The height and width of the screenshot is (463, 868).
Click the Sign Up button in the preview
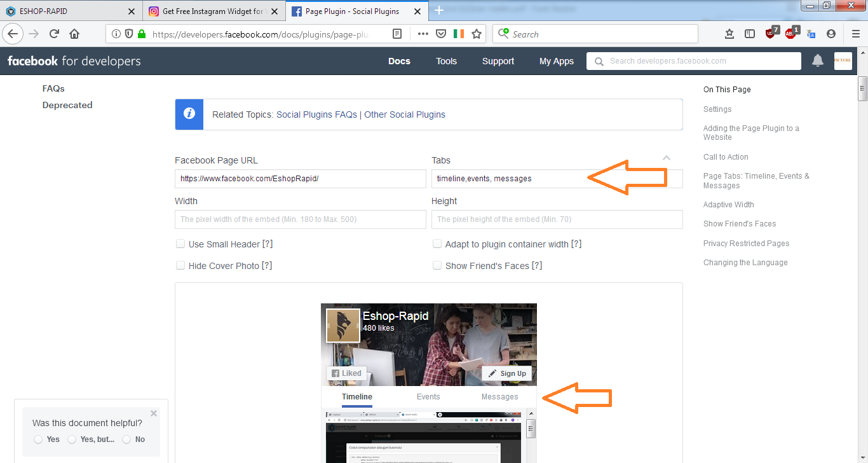point(506,373)
